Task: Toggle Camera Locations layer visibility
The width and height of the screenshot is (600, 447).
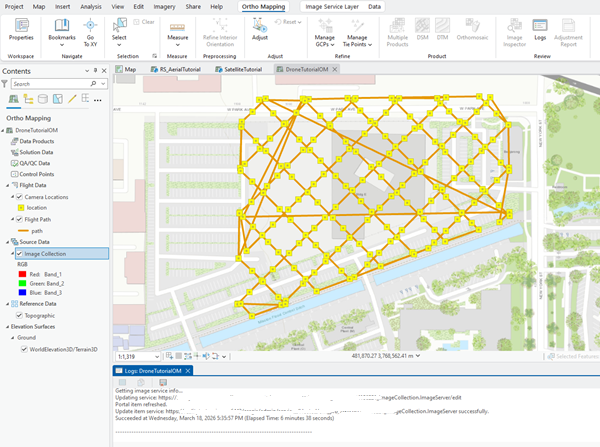Action: click(x=20, y=197)
